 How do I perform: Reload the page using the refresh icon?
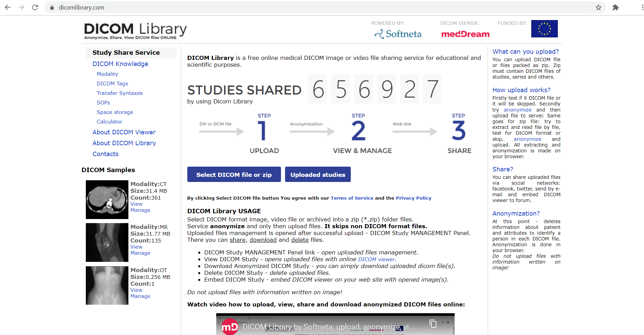pos(35,7)
